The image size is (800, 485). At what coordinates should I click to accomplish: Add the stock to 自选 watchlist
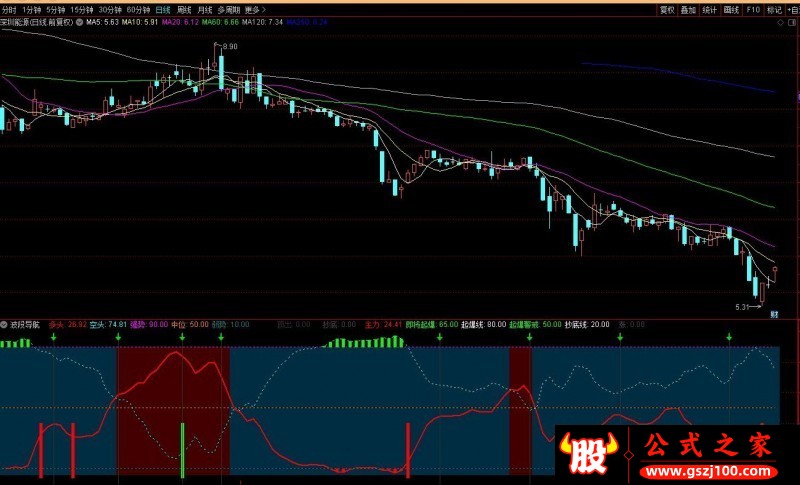coord(792,10)
